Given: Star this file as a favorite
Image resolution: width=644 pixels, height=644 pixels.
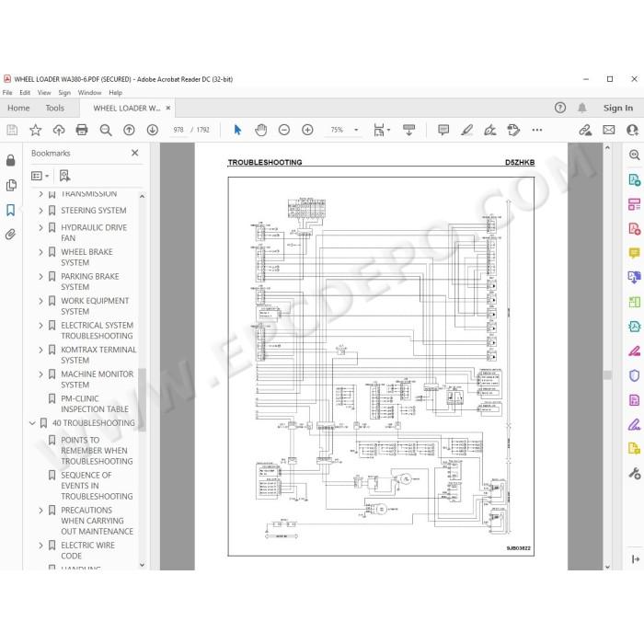Looking at the screenshot, I should click(35, 130).
